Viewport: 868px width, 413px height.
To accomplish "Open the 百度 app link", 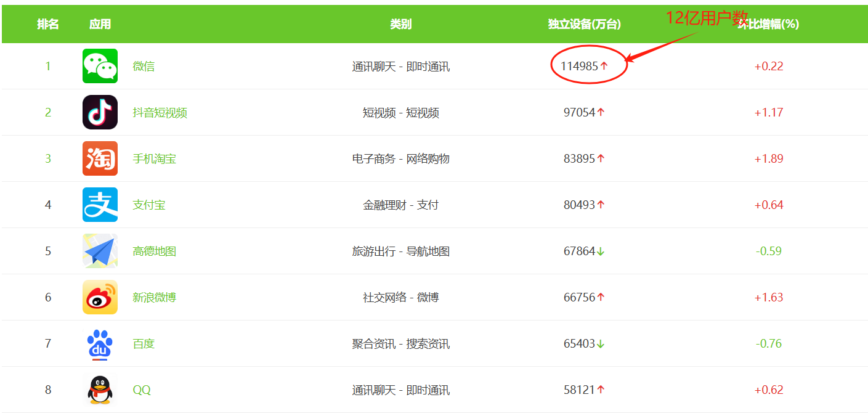I will point(144,343).
